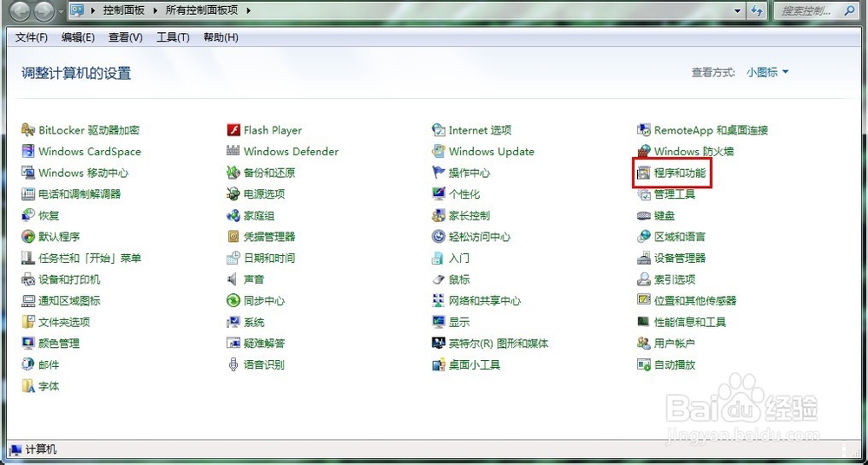Image resolution: width=868 pixels, height=465 pixels.
Task: Open the address bar history dropdown arrow
Action: click(737, 10)
